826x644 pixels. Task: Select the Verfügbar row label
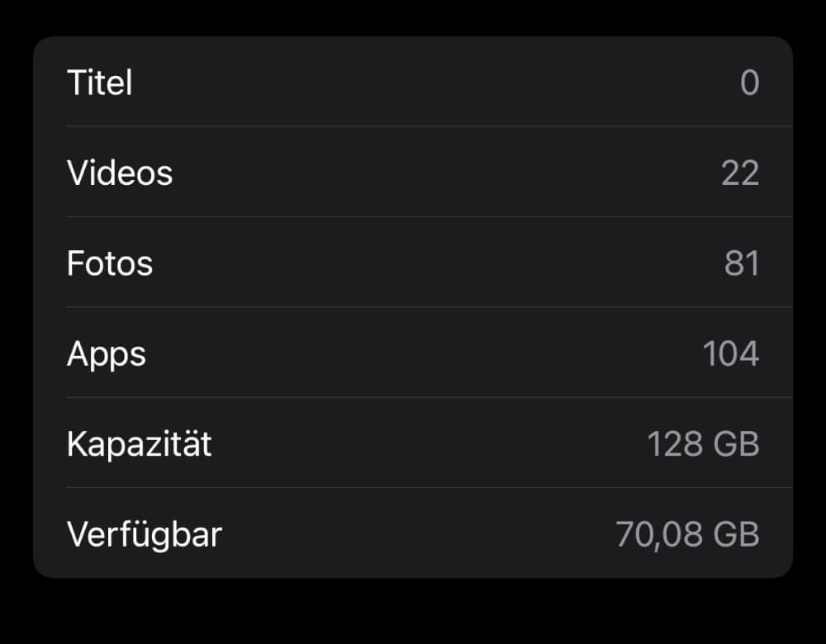click(x=145, y=534)
